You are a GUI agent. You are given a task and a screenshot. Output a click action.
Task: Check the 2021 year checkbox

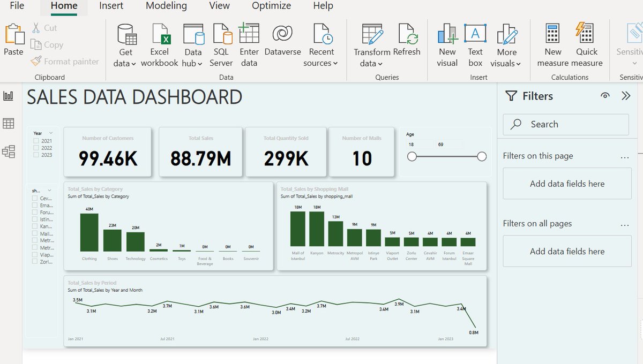[x=36, y=141]
